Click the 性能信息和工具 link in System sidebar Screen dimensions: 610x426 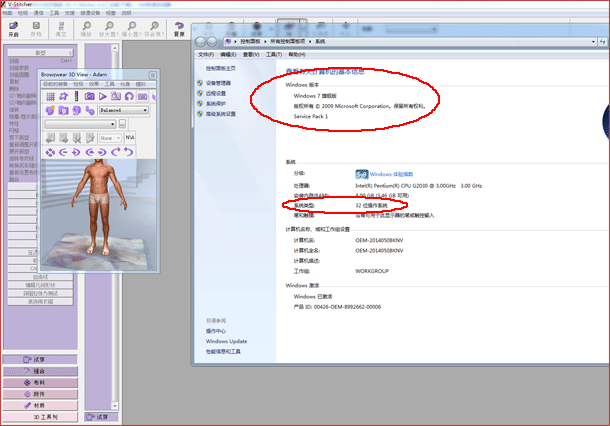coord(223,352)
